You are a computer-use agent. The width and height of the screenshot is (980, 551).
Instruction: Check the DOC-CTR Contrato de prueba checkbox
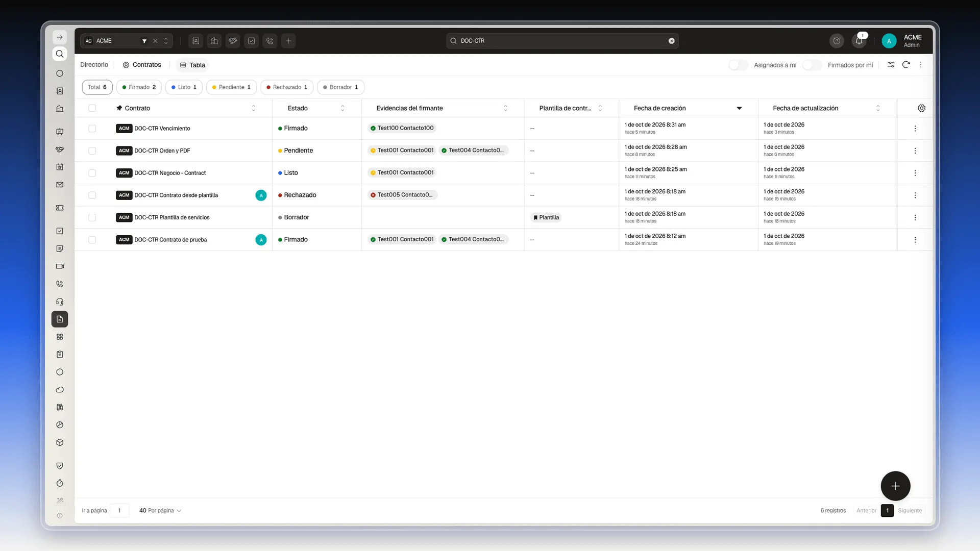point(92,240)
